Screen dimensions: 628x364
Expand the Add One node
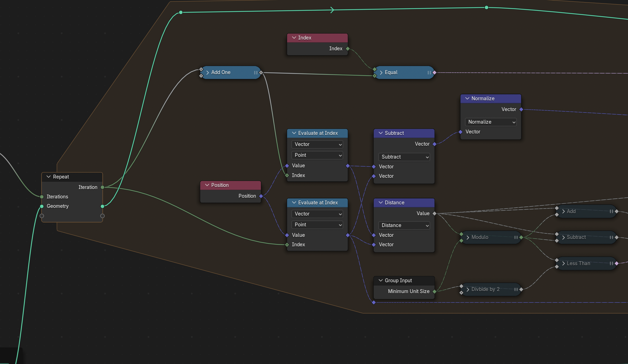pos(207,73)
